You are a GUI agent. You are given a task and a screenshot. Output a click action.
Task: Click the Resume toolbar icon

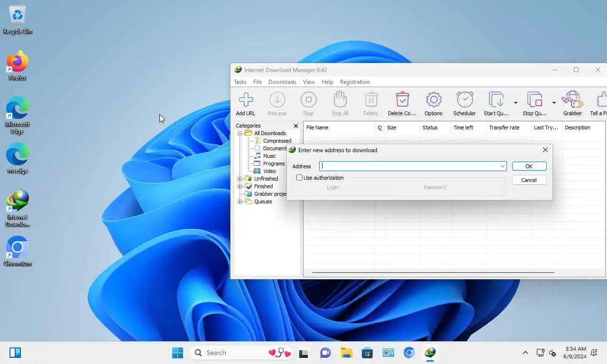(277, 100)
